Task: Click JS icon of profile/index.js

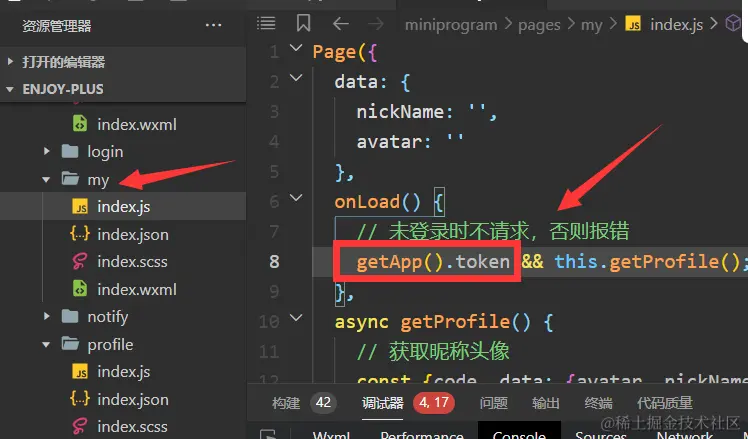Action: 80,372
